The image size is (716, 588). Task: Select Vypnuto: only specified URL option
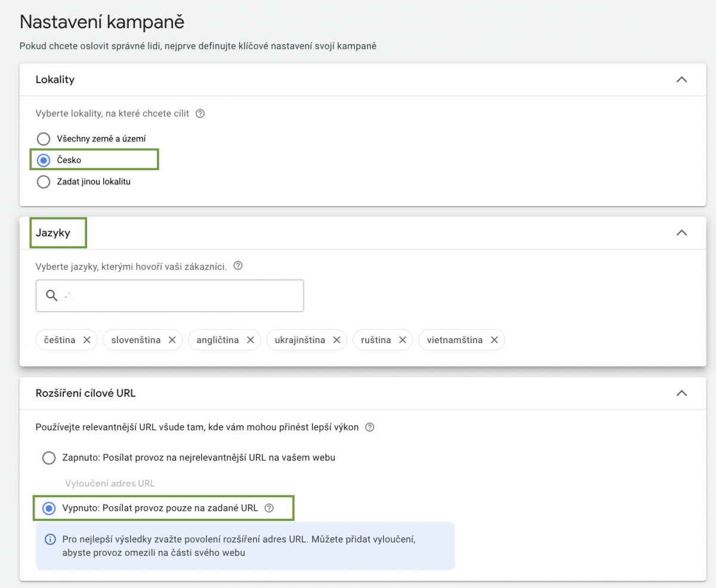49,508
